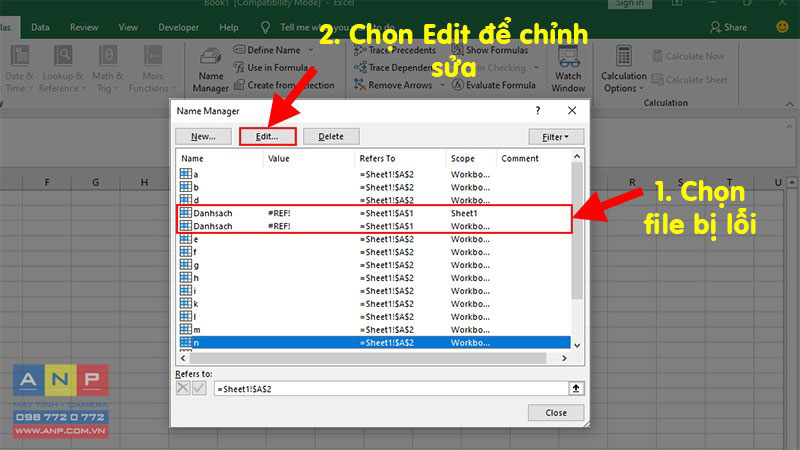Switch to the Developer ribbon tab
Screen dimensions: 800x450
tap(178, 27)
